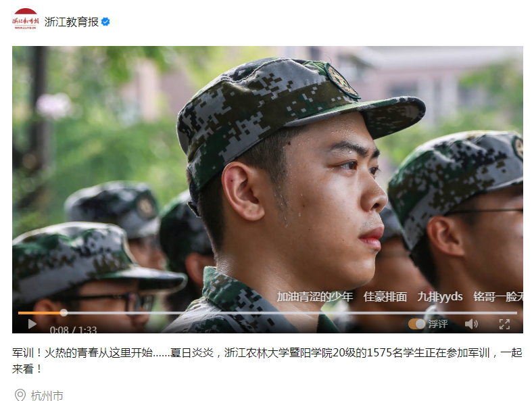The height and width of the screenshot is (401, 532).
Task: Open the 浙江教育报 account name link
Action: point(71,22)
